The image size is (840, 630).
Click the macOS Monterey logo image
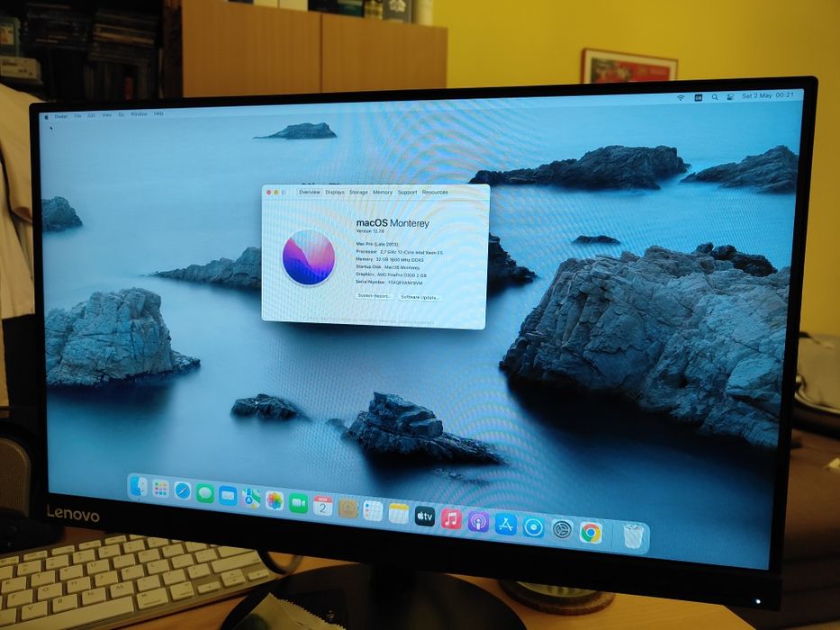click(309, 257)
